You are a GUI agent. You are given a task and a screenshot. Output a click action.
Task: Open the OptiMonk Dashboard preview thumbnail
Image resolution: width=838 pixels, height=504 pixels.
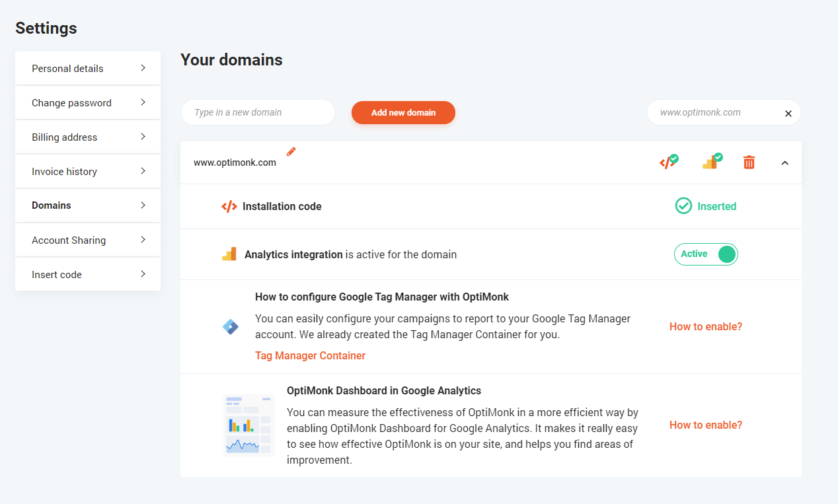pos(248,425)
